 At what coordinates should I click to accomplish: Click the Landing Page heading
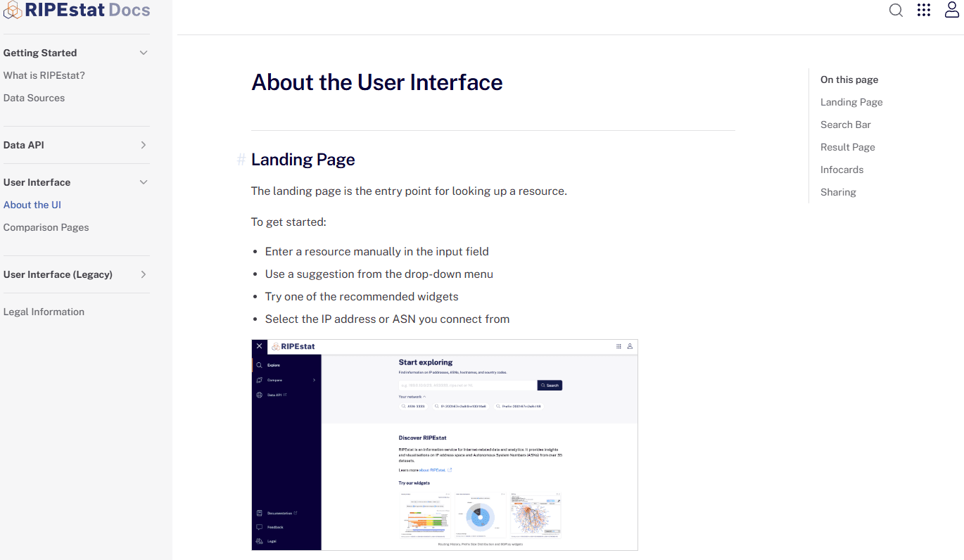(303, 160)
